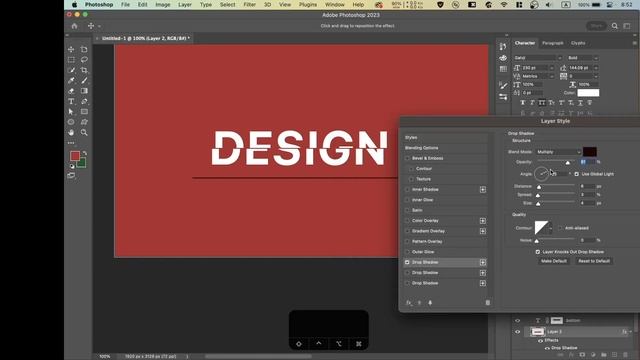Open the Character panel flyout menu
The height and width of the screenshot is (360, 640).
tap(635, 43)
